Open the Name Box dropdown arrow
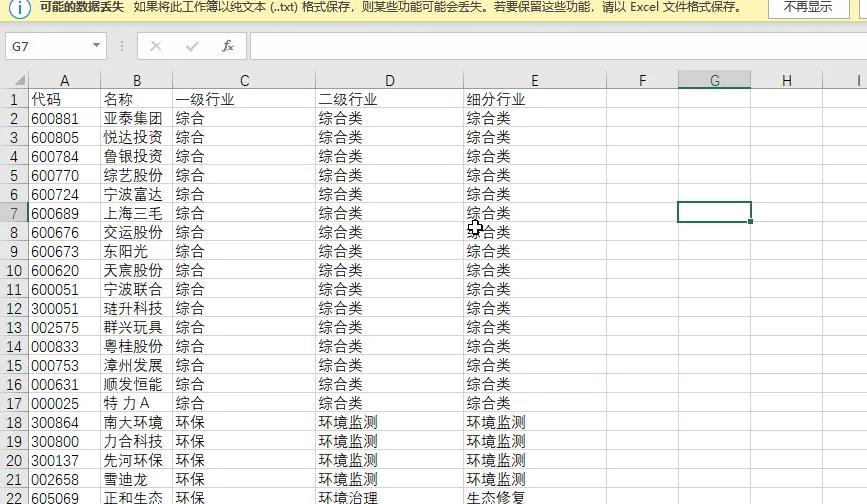This screenshot has width=867, height=504. (x=96, y=46)
